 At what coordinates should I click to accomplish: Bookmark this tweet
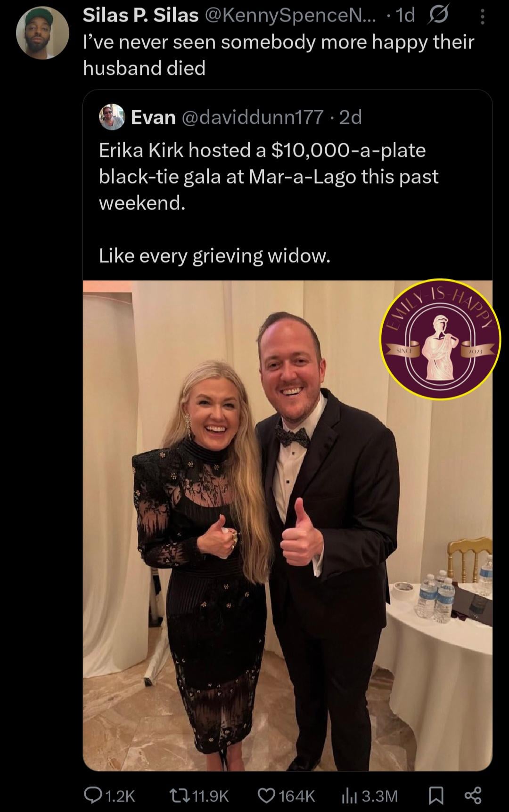(436, 796)
